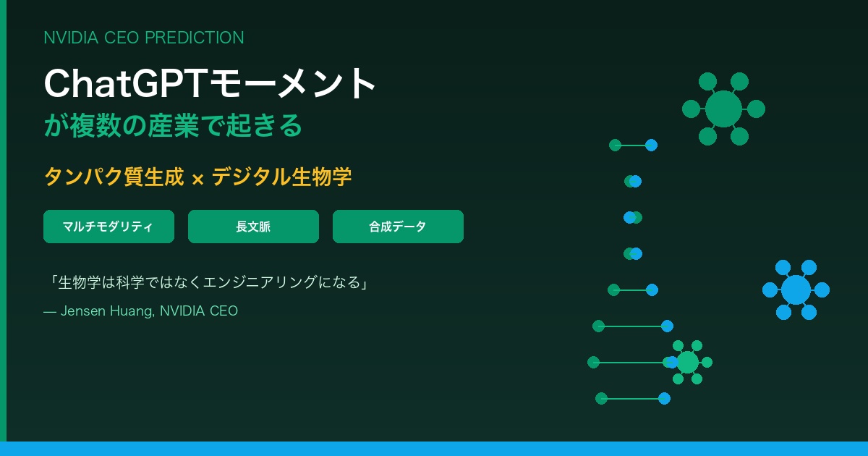Click the blue bar along the bottom

tap(434, 448)
